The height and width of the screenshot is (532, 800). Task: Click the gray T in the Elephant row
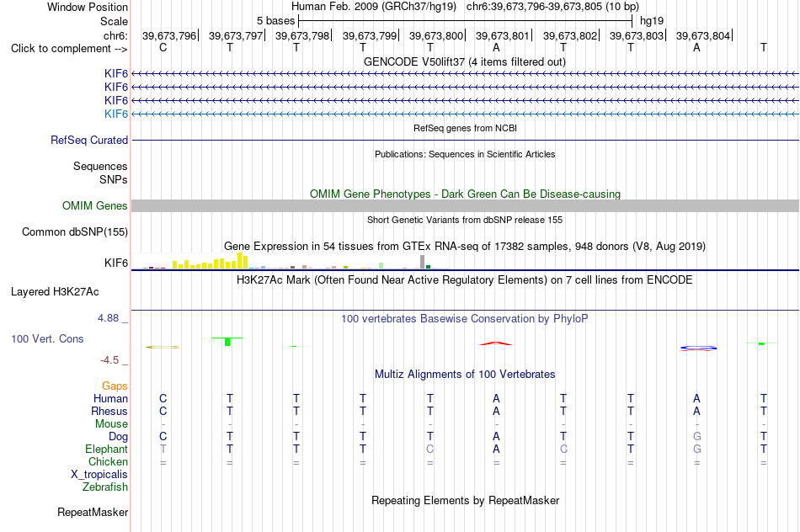[163, 449]
